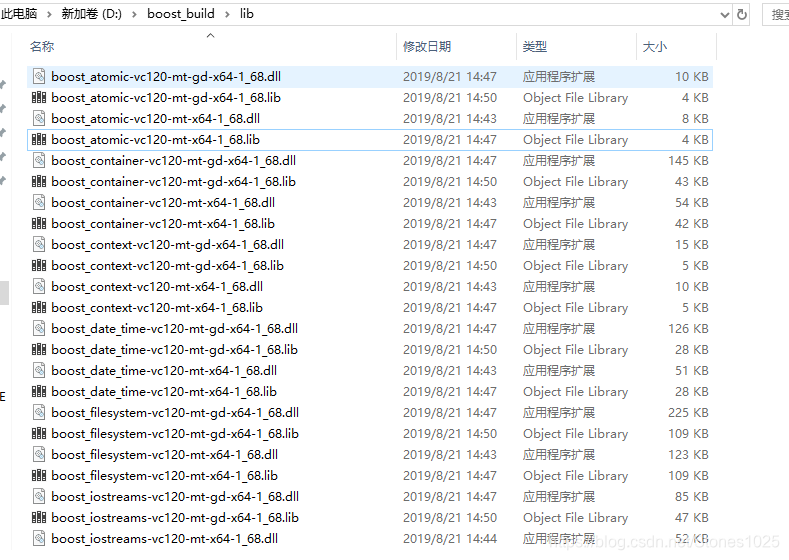The height and width of the screenshot is (560, 789).
Task: Click the boost_container-vc120-mt-x64-1_68.dll file icon
Action: [x=39, y=203]
